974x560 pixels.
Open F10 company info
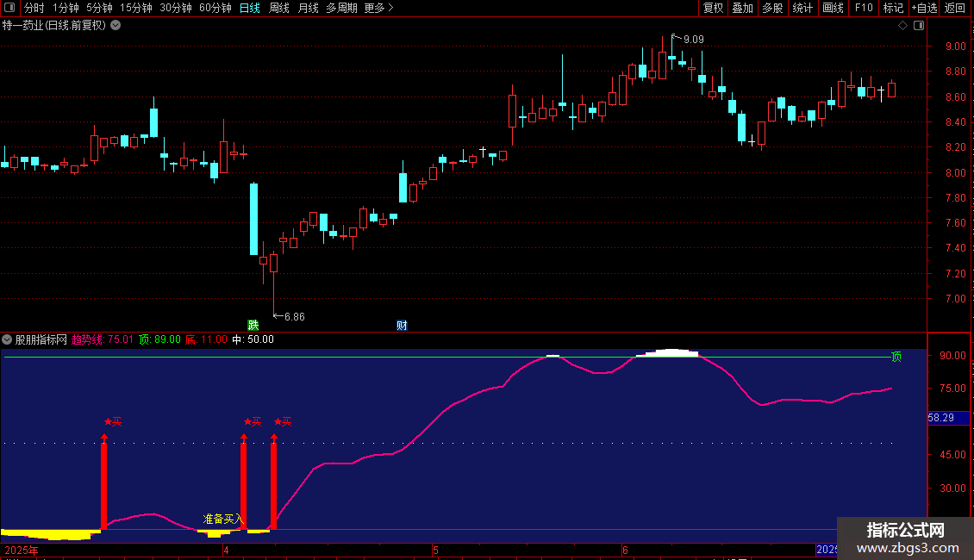(x=864, y=8)
